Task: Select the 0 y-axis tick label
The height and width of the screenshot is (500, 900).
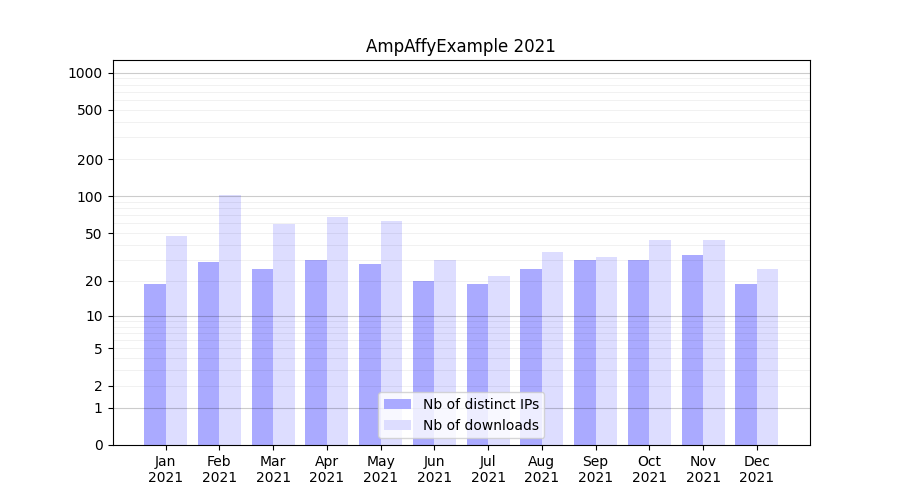Action: point(98,445)
